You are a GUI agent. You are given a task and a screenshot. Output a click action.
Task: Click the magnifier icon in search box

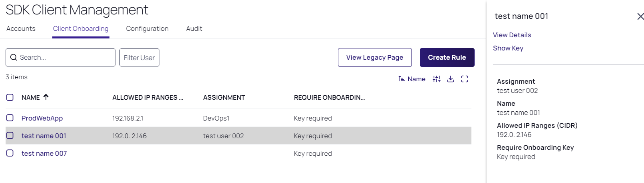click(x=14, y=58)
